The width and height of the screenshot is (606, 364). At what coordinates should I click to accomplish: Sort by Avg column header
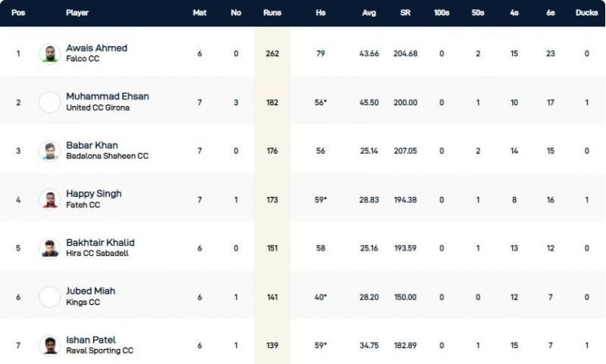click(369, 13)
